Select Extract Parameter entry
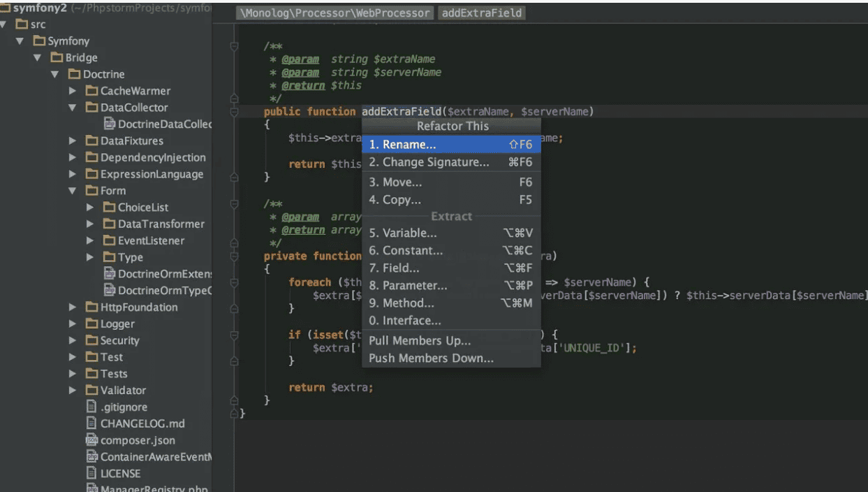The height and width of the screenshot is (492, 868). [x=451, y=286]
